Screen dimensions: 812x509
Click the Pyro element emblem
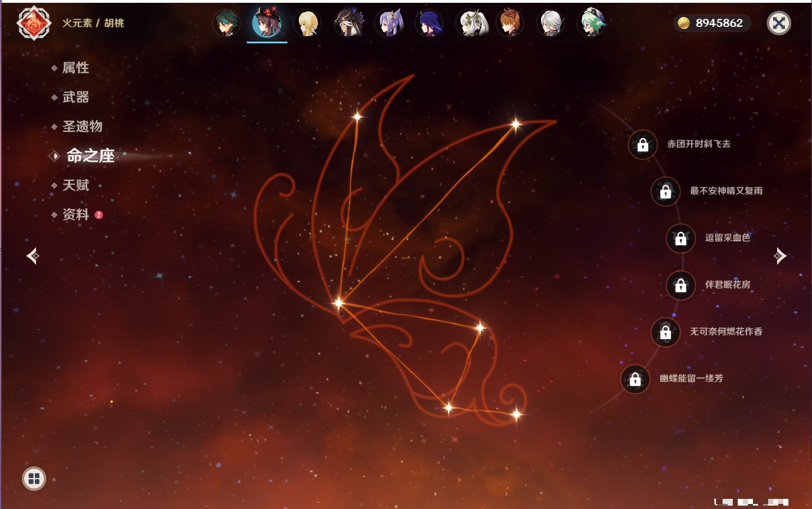click(34, 23)
